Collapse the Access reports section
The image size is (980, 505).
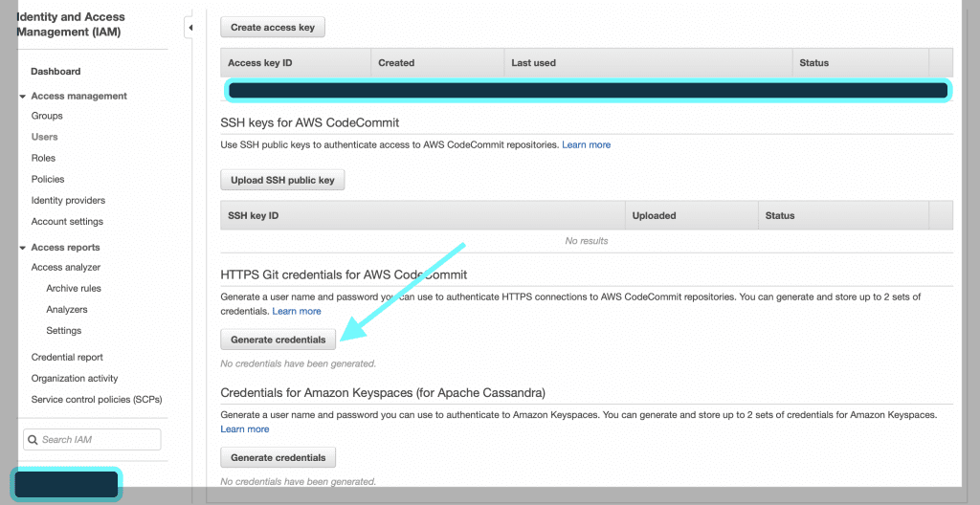[x=23, y=248]
